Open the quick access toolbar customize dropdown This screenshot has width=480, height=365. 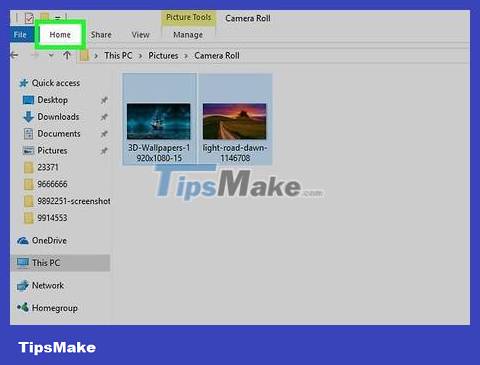58,18
